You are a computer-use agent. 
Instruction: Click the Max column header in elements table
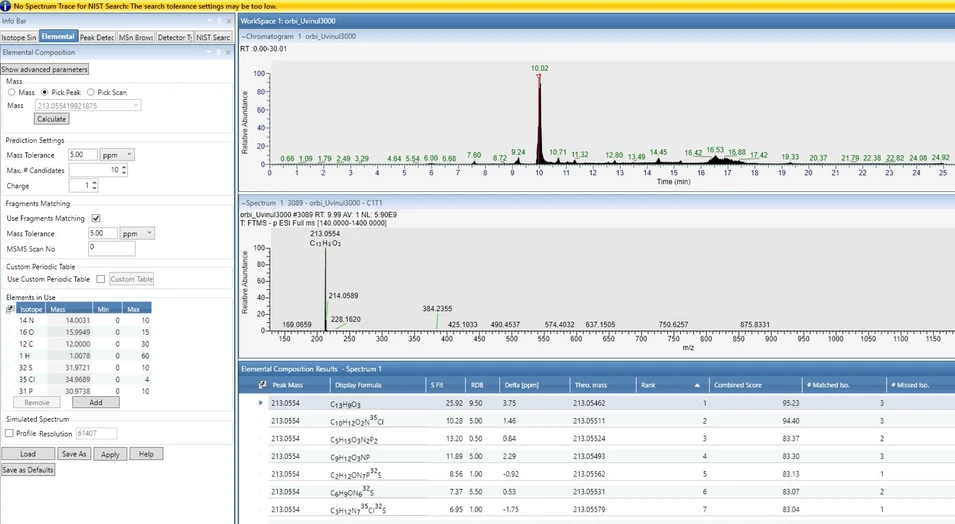(x=136, y=309)
